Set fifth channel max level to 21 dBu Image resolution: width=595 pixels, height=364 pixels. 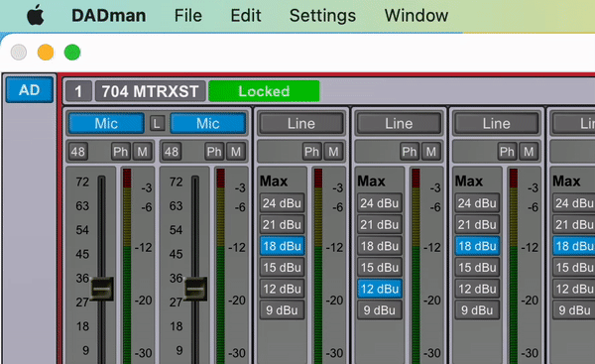click(477, 225)
